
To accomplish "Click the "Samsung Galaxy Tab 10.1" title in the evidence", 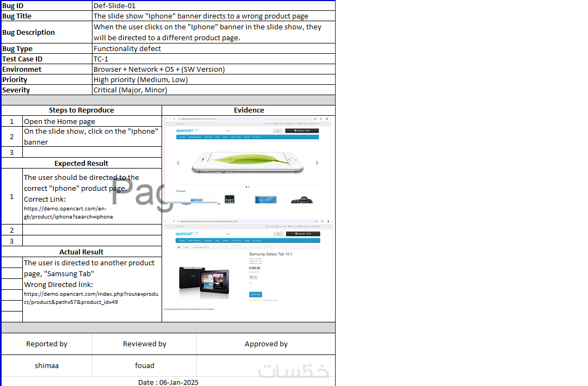I will 270,254.
